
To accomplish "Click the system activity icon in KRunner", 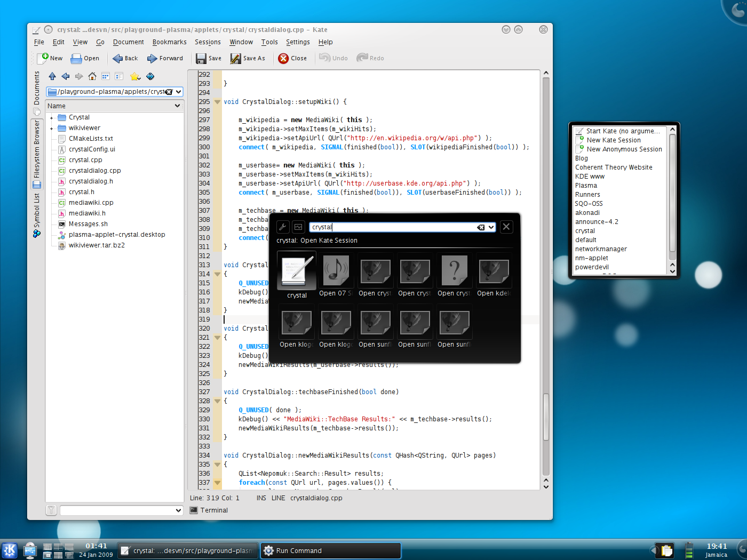I will pos(298,227).
